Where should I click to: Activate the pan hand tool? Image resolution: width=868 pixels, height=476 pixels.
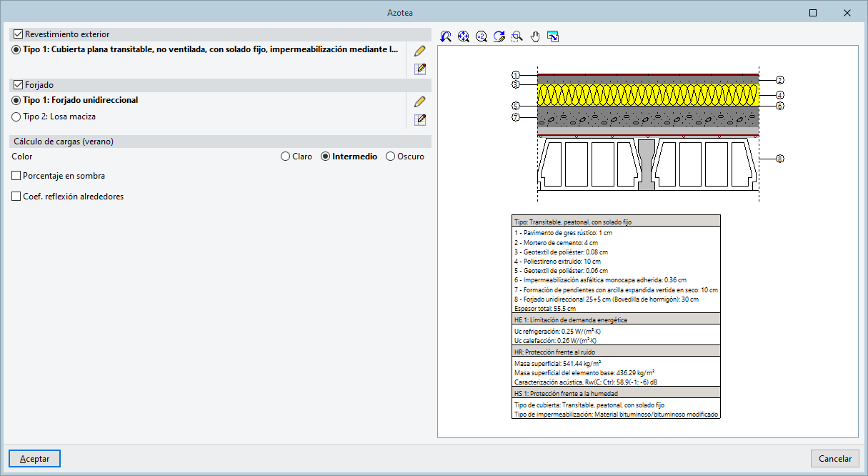[x=535, y=36]
